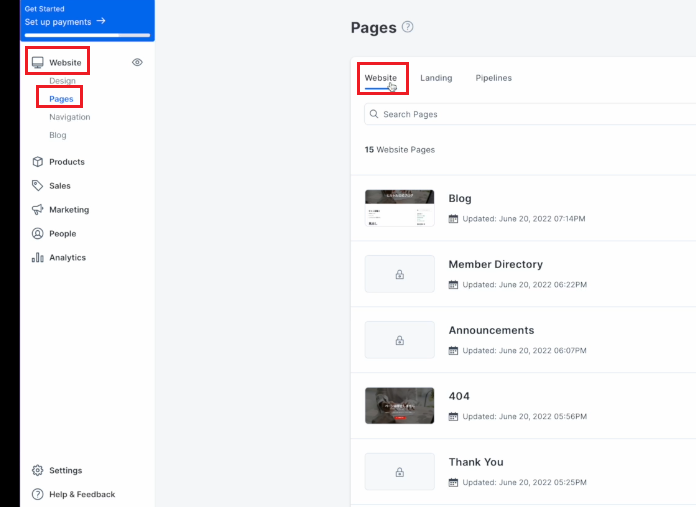Click 'Updated: June 20, 2022 06:22PM' text
This screenshot has width=696, height=507.
(525, 285)
